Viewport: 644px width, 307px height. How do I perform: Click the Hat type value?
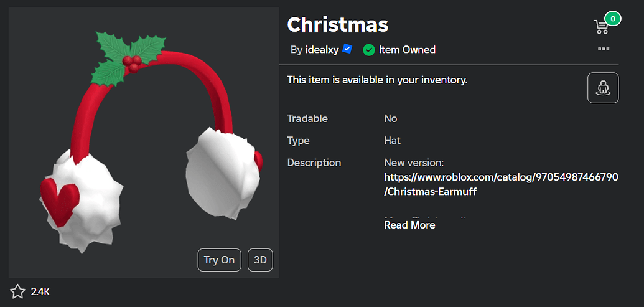pos(392,141)
